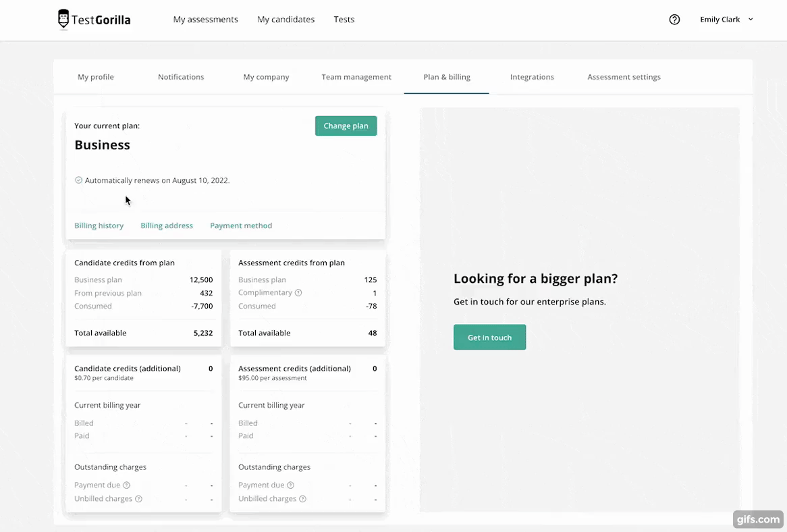Click candidate Payment due info icon
This screenshot has height=532, width=787.
point(127,485)
